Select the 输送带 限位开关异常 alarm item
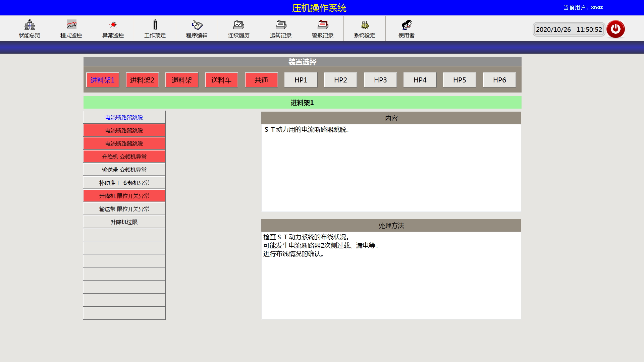This screenshot has width=644, height=362. coord(124,209)
